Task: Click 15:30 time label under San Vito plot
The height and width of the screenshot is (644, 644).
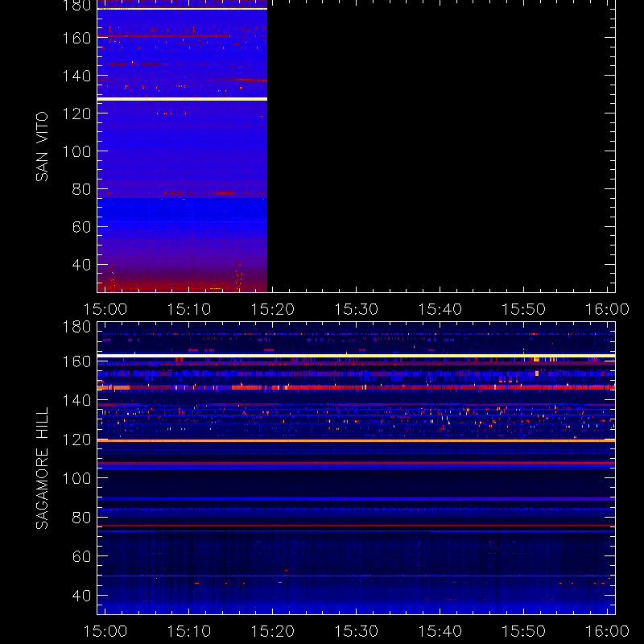Action: [356, 309]
